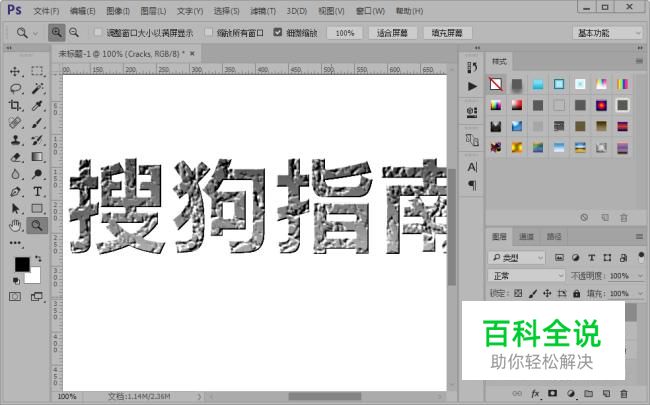Select the Move tool
The image size is (650, 405).
point(15,71)
